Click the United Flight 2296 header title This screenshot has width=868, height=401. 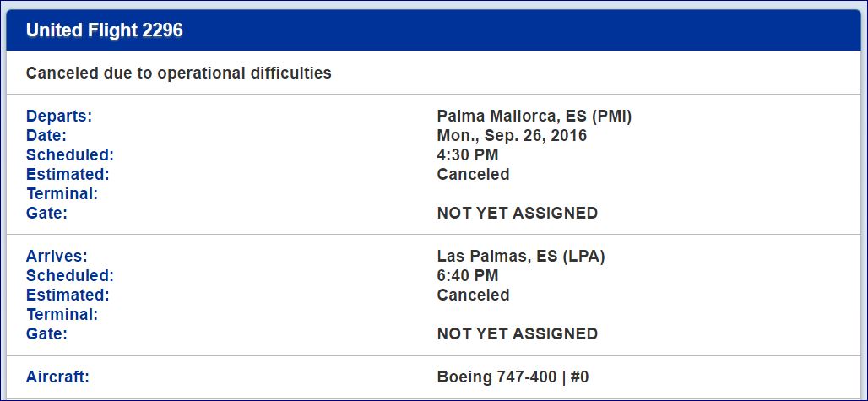pos(105,31)
